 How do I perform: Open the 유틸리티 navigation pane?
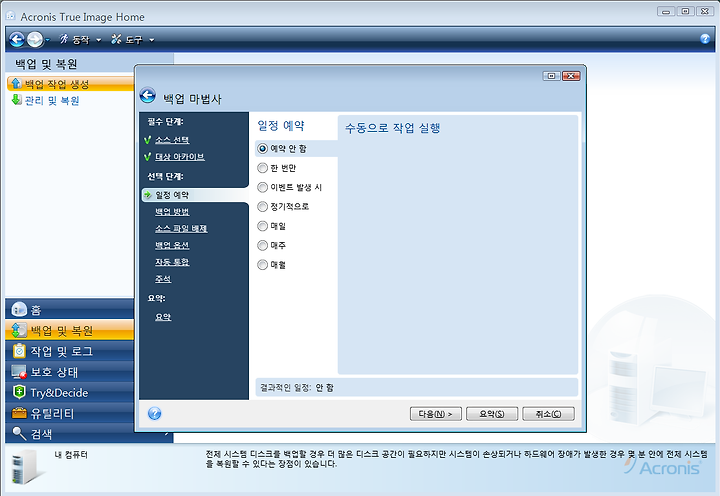(x=70, y=413)
